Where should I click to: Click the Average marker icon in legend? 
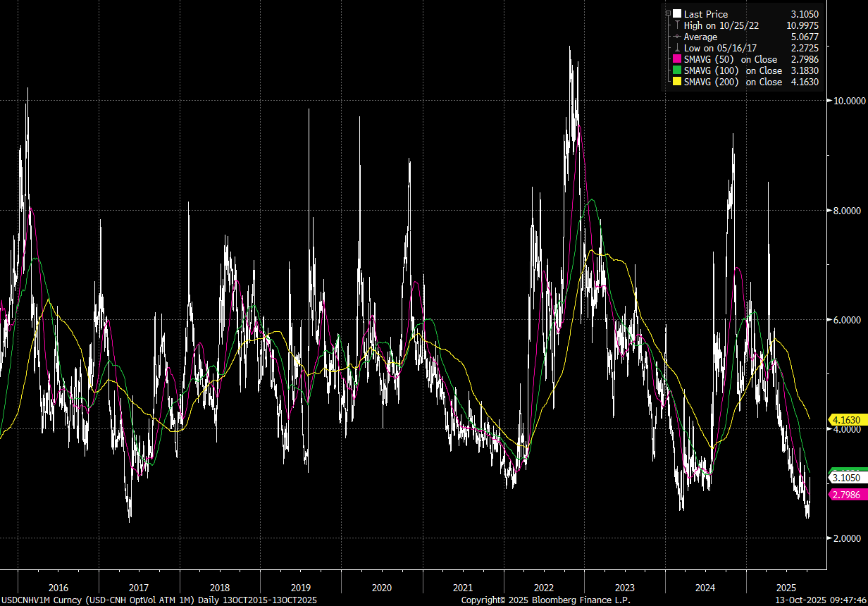point(677,37)
